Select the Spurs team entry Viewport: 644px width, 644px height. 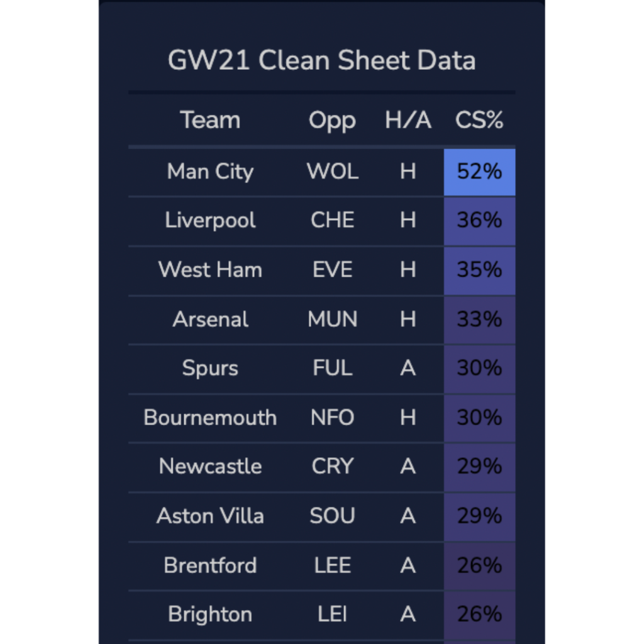coord(210,368)
